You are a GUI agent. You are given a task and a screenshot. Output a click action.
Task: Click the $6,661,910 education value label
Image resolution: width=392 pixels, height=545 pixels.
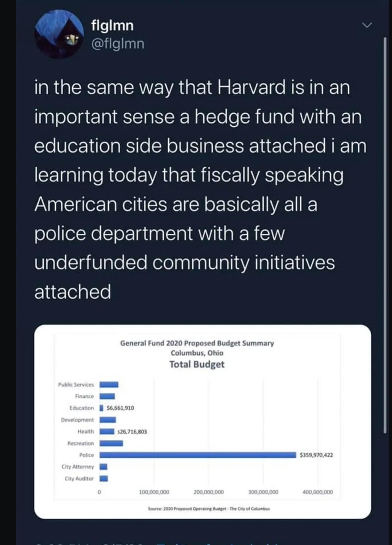click(120, 408)
